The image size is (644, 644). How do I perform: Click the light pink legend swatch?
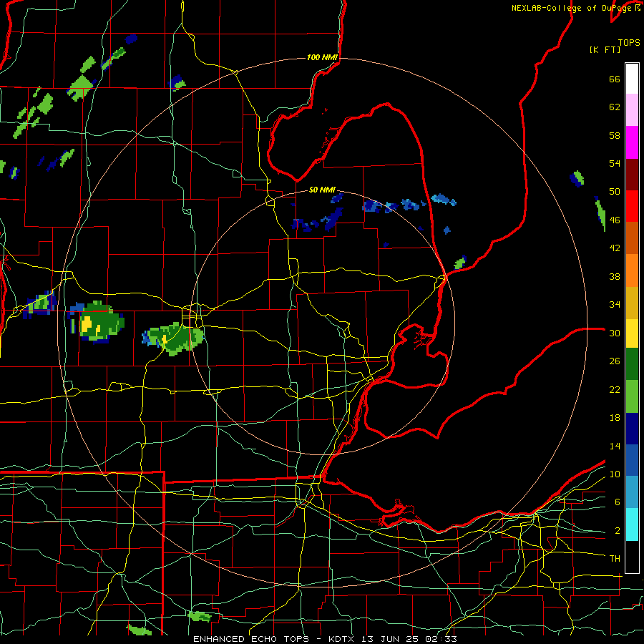pyautogui.click(x=632, y=109)
